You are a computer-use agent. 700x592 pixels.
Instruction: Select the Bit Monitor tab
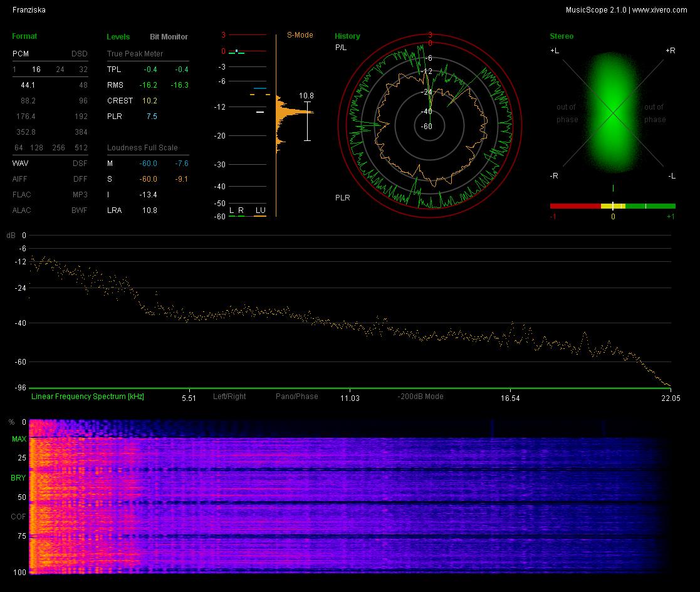click(169, 36)
